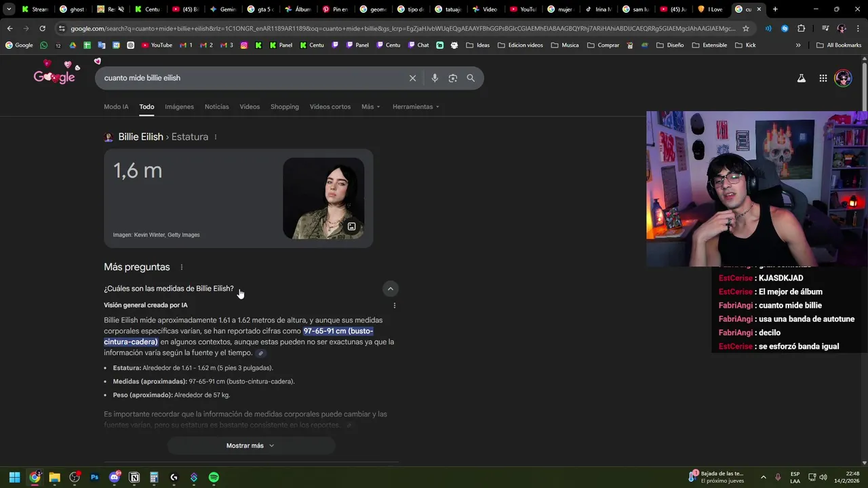
Task: Switch to the Gemini browser tab
Action: tap(223, 9)
